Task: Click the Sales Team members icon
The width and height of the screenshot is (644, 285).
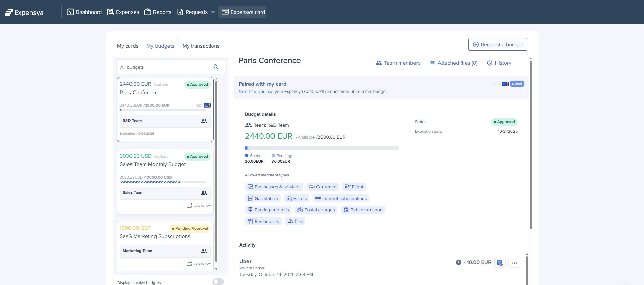Action: [x=204, y=193]
